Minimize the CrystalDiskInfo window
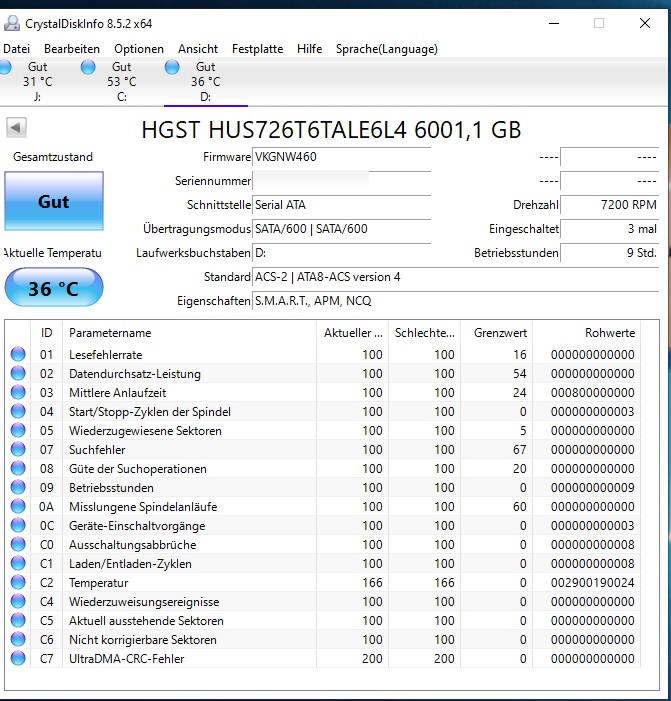 (x=554, y=23)
